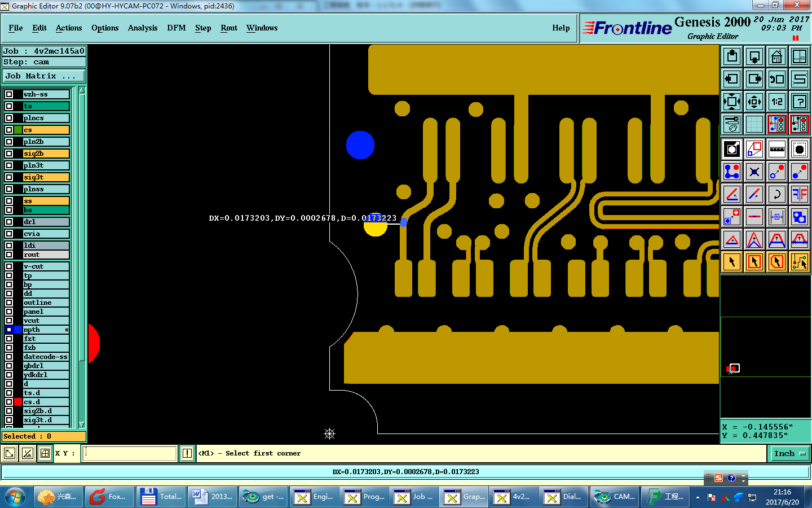Open the Windows menu
812x508 pixels.
(262, 28)
